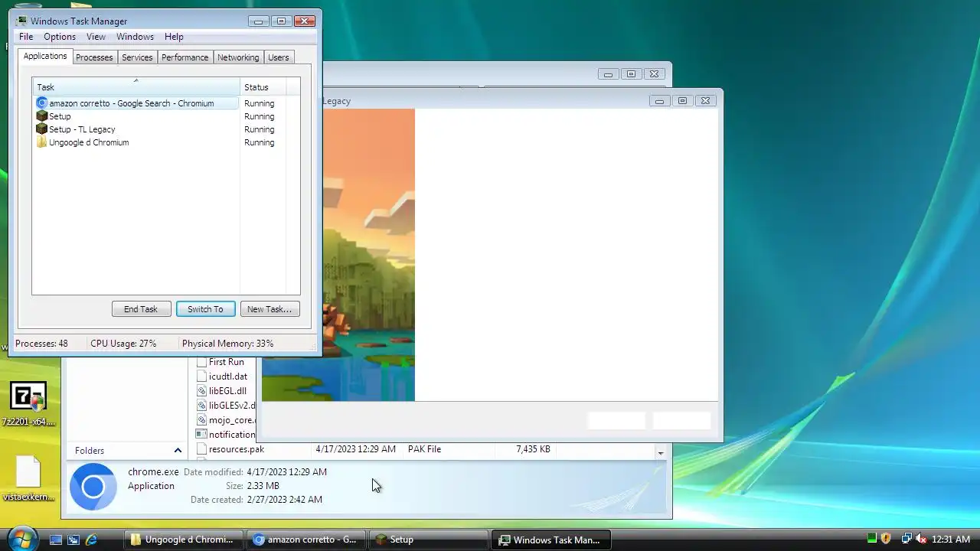This screenshot has width=980, height=551.
Task: Click the Size 2.33 MB value
Action: click(263, 486)
